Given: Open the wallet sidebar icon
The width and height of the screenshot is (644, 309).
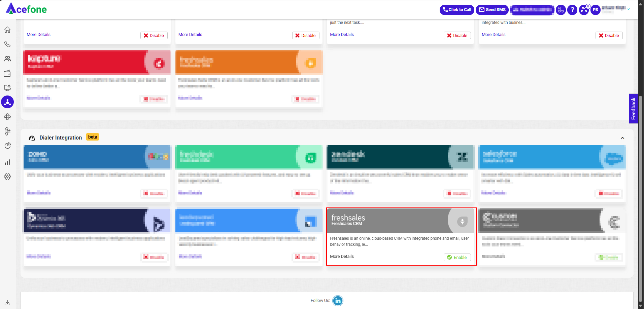Looking at the screenshot, I should [7, 73].
